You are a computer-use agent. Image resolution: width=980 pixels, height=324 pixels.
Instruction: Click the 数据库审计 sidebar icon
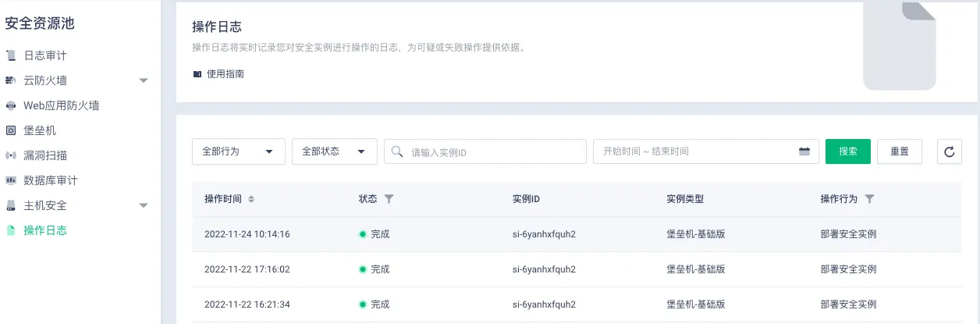click(10, 180)
